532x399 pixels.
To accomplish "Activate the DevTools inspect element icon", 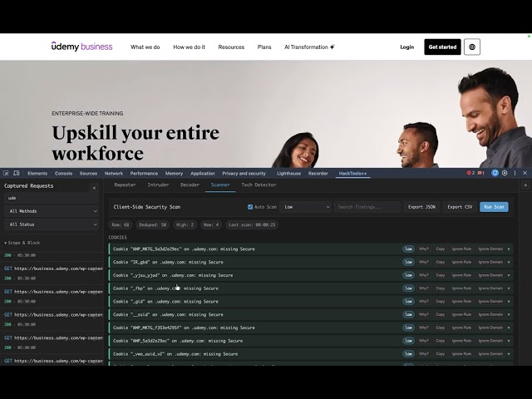I will (x=6, y=173).
